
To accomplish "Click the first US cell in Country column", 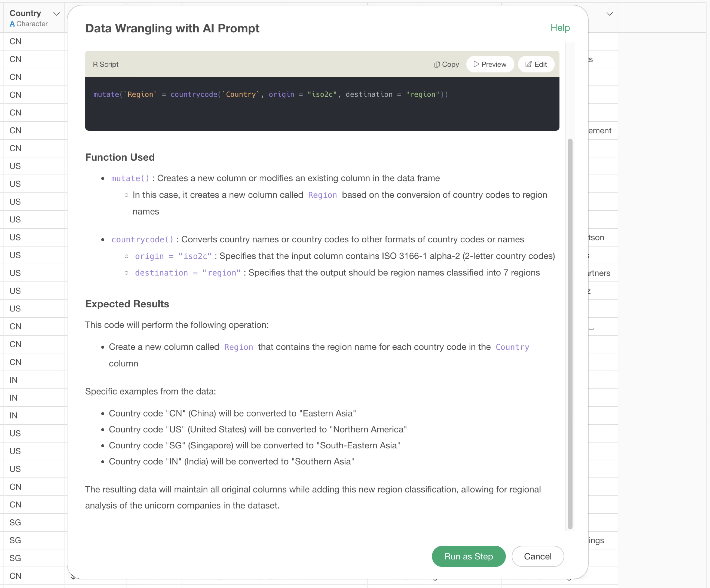I will coord(15,166).
